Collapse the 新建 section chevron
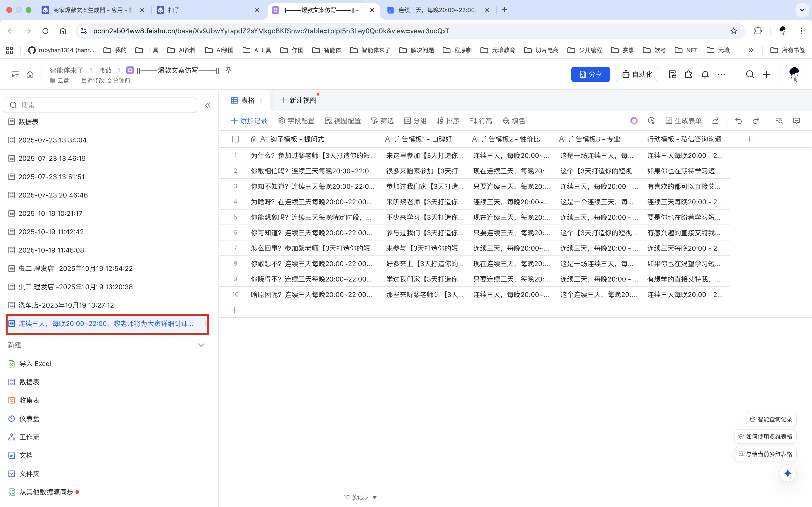The height and width of the screenshot is (507, 812). point(201,345)
